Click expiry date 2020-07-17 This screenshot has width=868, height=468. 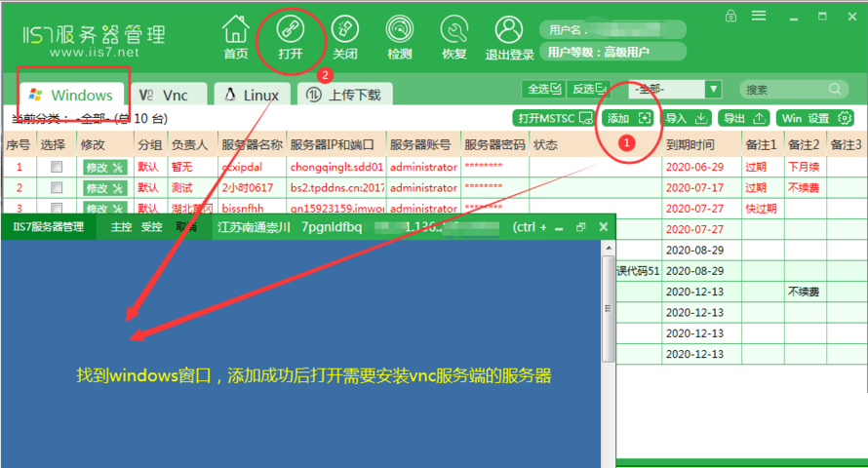click(x=694, y=187)
